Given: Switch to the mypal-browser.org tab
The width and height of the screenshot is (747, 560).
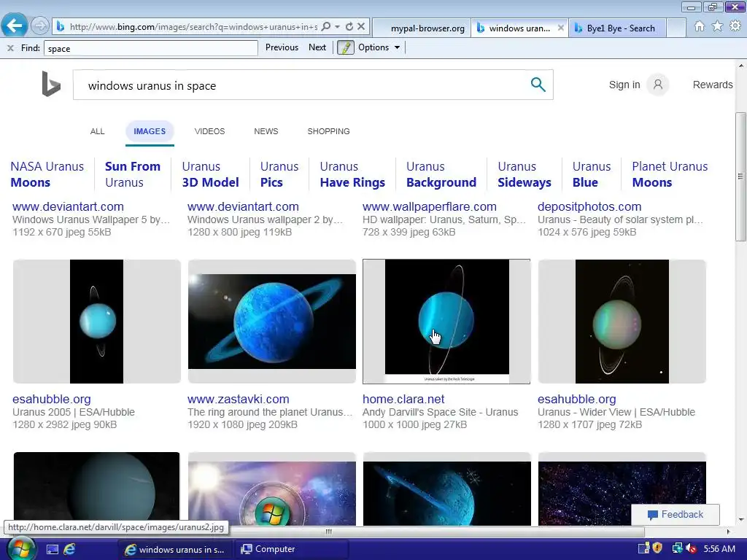Looking at the screenshot, I should click(x=422, y=28).
